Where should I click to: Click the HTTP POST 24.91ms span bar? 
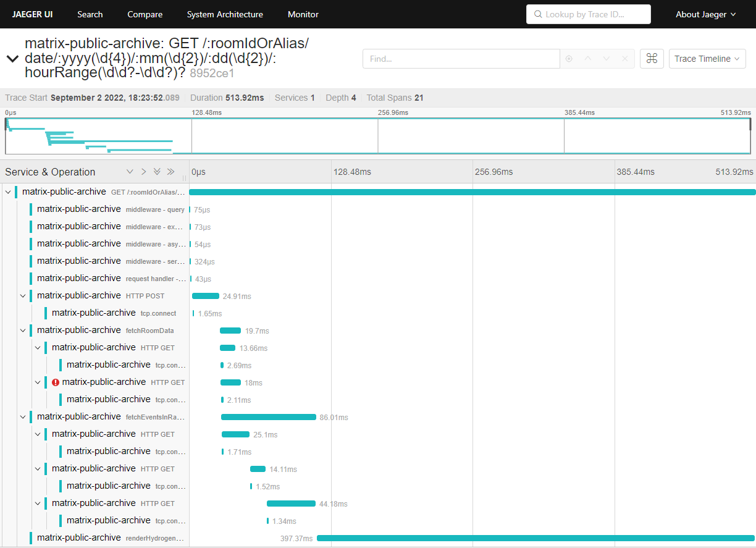click(206, 296)
